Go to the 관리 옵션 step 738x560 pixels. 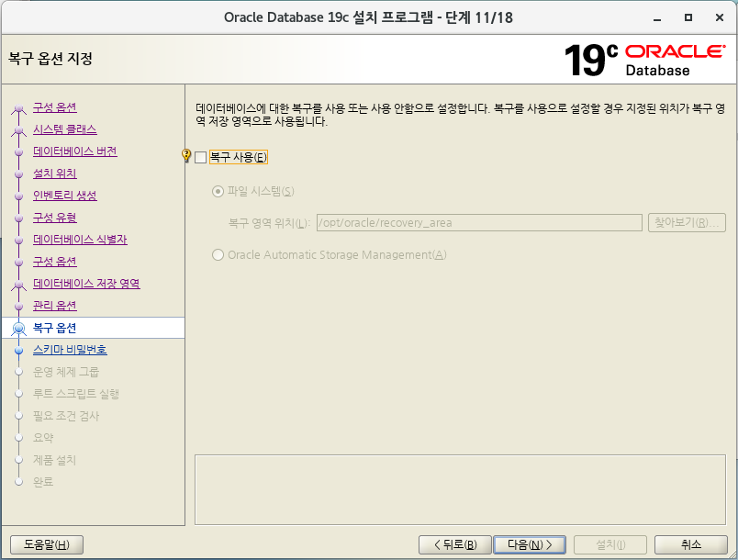coord(54,306)
